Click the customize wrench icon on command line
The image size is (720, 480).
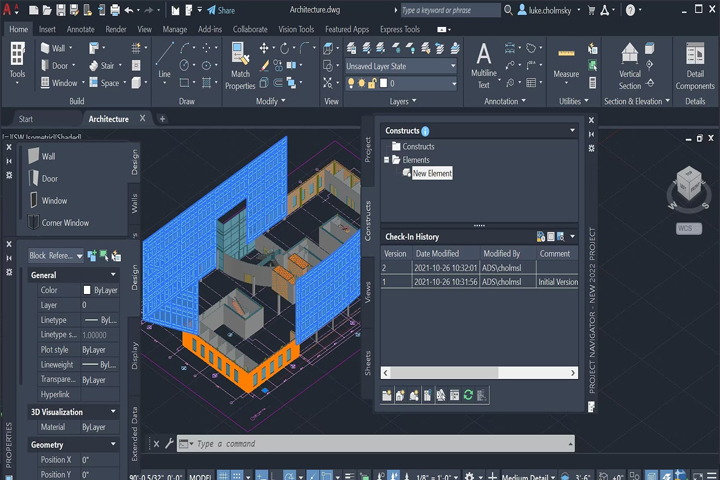pyautogui.click(x=169, y=443)
